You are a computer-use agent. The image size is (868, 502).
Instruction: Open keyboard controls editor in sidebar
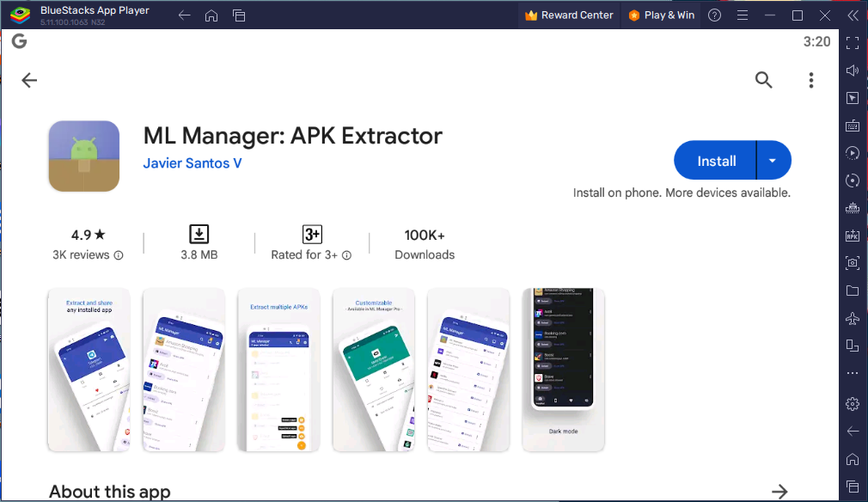click(853, 125)
